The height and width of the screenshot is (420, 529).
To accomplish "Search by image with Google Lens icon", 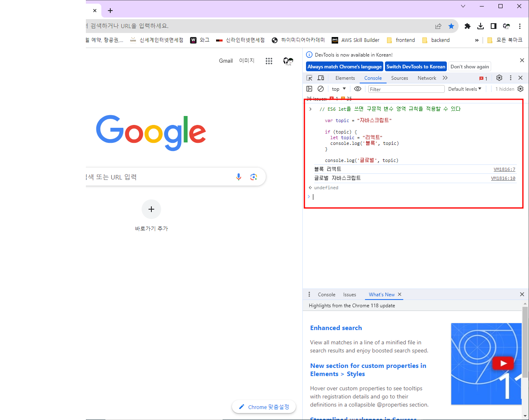I will pyautogui.click(x=254, y=177).
